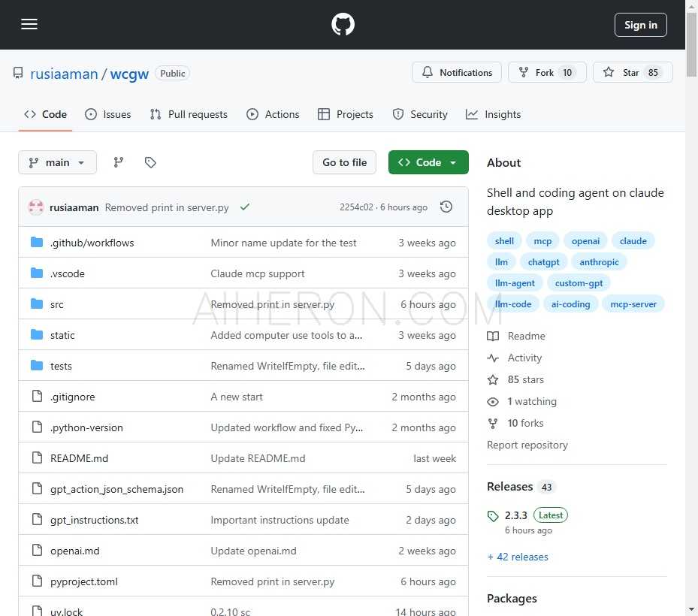This screenshot has width=698, height=616.
Task: Click Report repository
Action: point(527,445)
